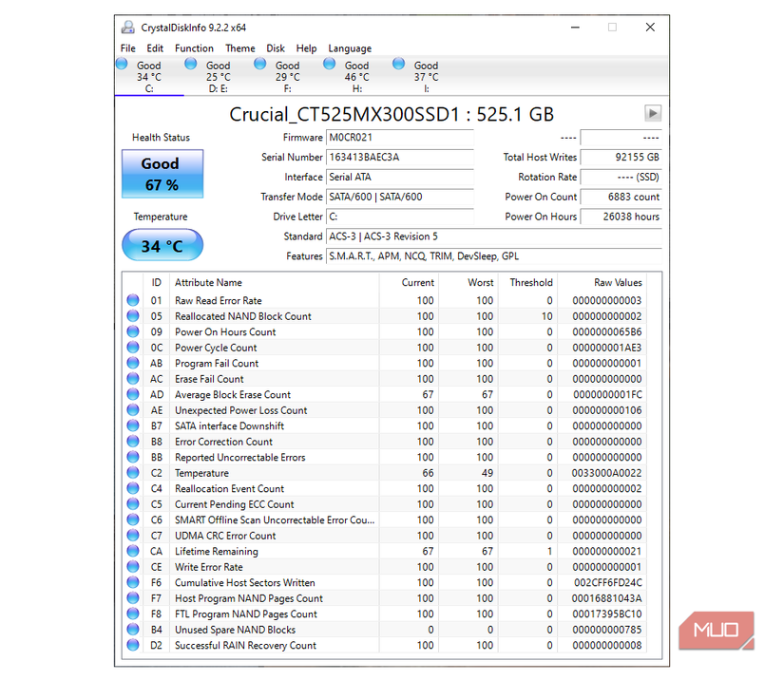The height and width of the screenshot is (680, 784).
Task: Click the Rotation Rate value field
Action: point(621,177)
